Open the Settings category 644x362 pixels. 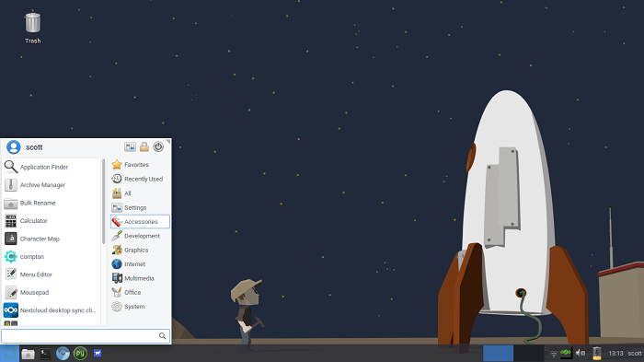tap(140, 208)
